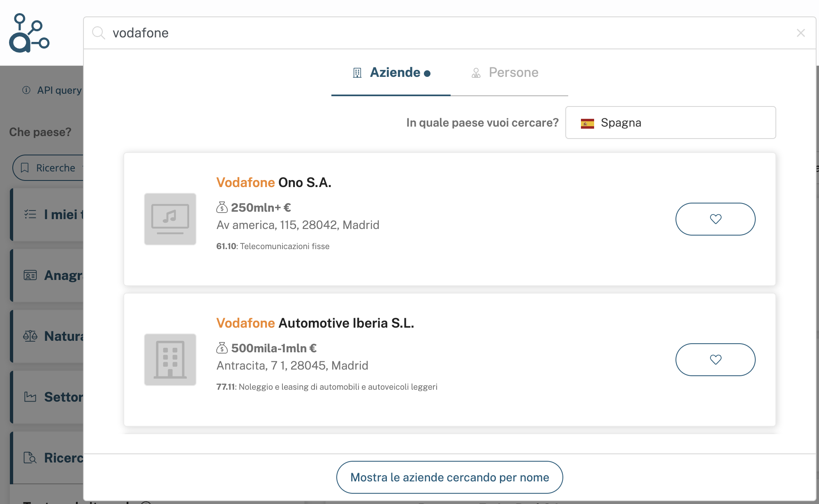This screenshot has height=504, width=819.
Task: Click the Vodafone Automotive building thumbnail
Action: (x=170, y=360)
